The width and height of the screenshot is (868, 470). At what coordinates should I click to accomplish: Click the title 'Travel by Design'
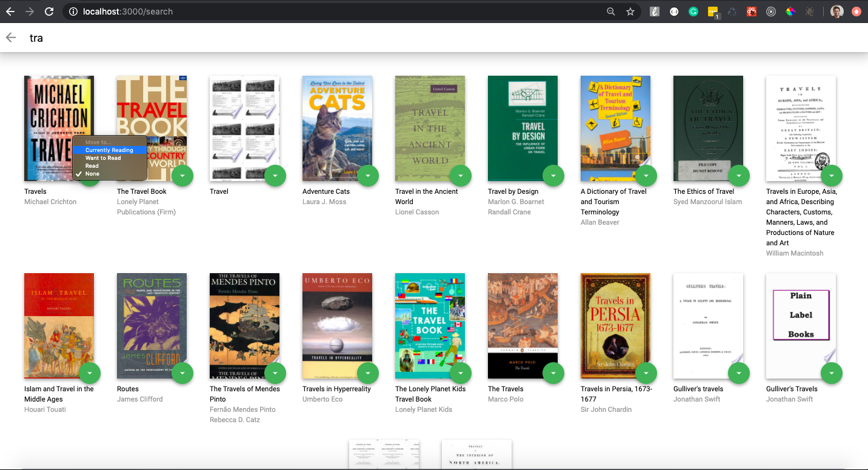(513, 191)
